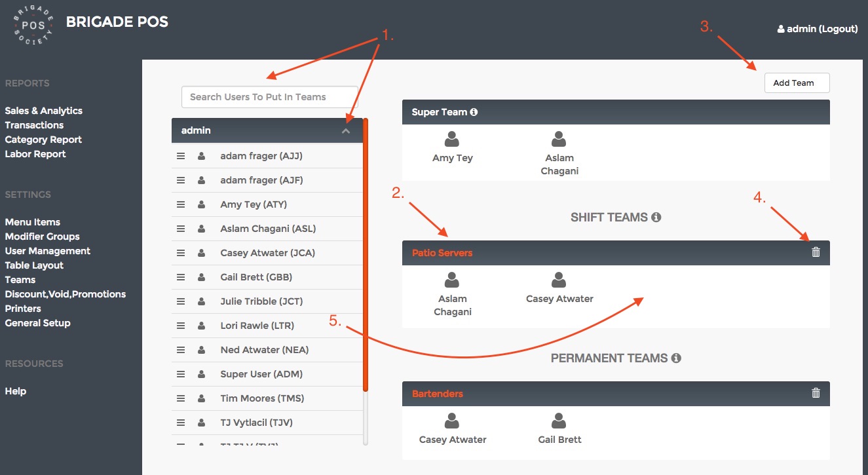Screen dimensions: 868x475
Task: Open General Setup page
Action: [x=37, y=323]
